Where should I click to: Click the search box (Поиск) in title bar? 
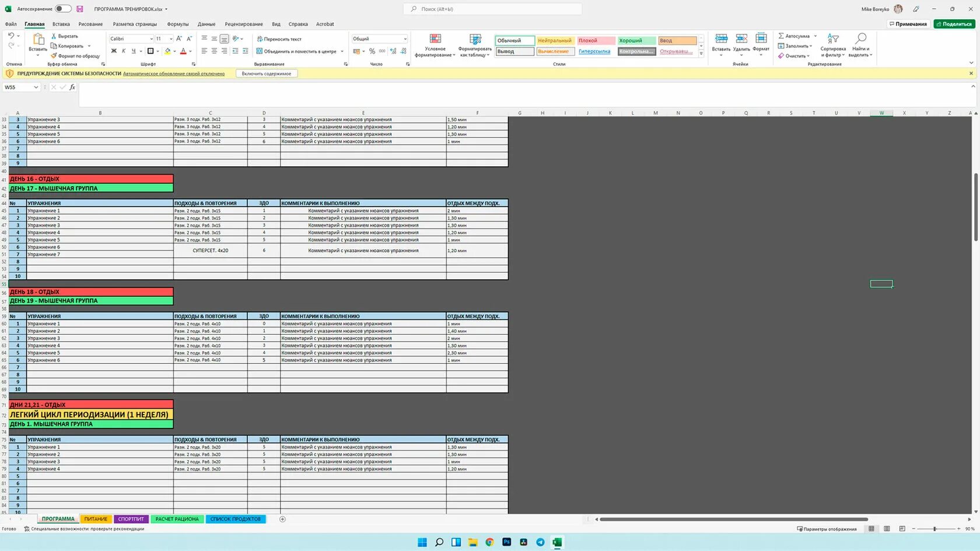(x=492, y=9)
